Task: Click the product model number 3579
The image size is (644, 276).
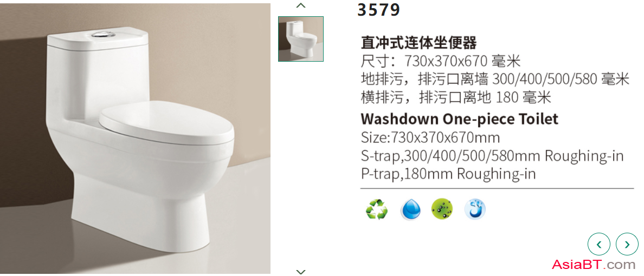Action: (x=378, y=10)
